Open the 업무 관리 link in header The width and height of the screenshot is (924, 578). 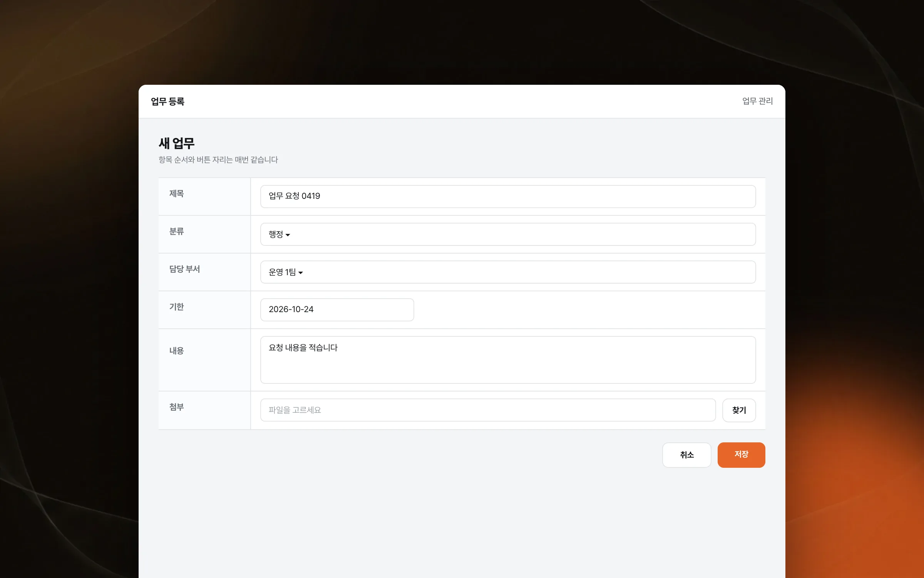(757, 101)
